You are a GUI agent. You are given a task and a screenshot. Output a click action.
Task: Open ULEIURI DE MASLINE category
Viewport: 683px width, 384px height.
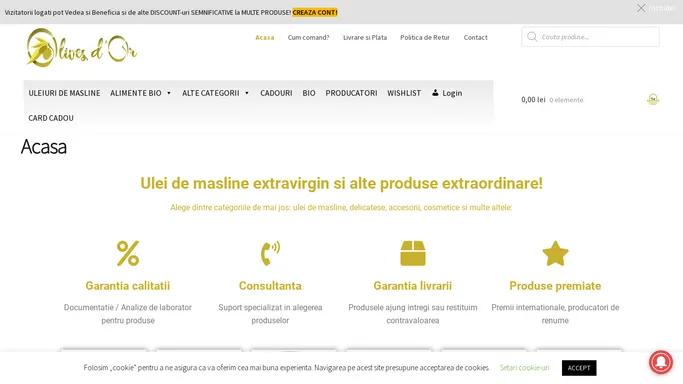[64, 93]
